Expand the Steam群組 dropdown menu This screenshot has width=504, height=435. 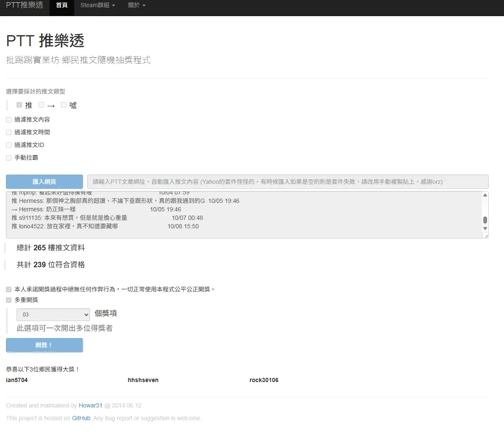[x=97, y=6]
